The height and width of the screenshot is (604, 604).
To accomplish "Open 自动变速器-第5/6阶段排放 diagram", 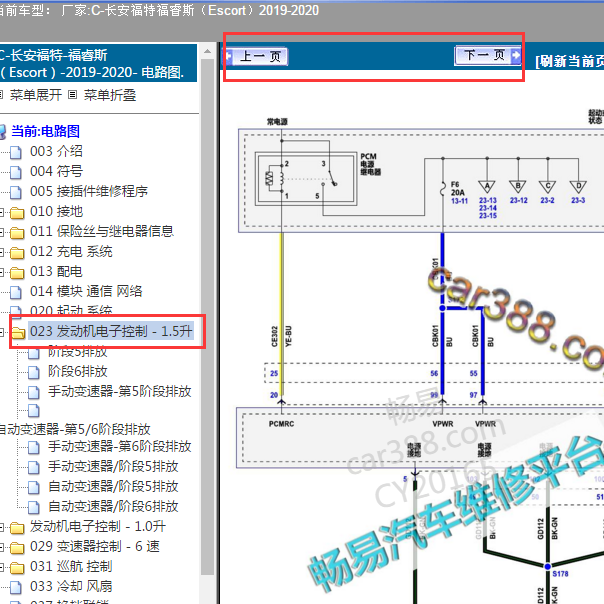I will click(75, 429).
